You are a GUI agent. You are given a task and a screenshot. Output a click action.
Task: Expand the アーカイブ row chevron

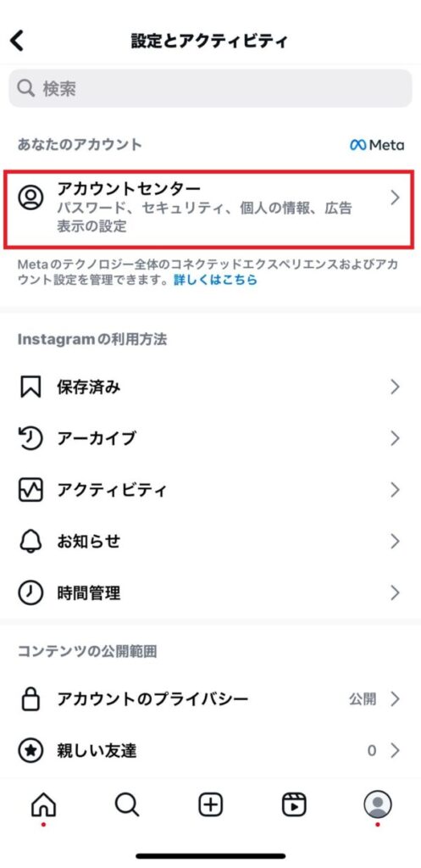coord(395,438)
